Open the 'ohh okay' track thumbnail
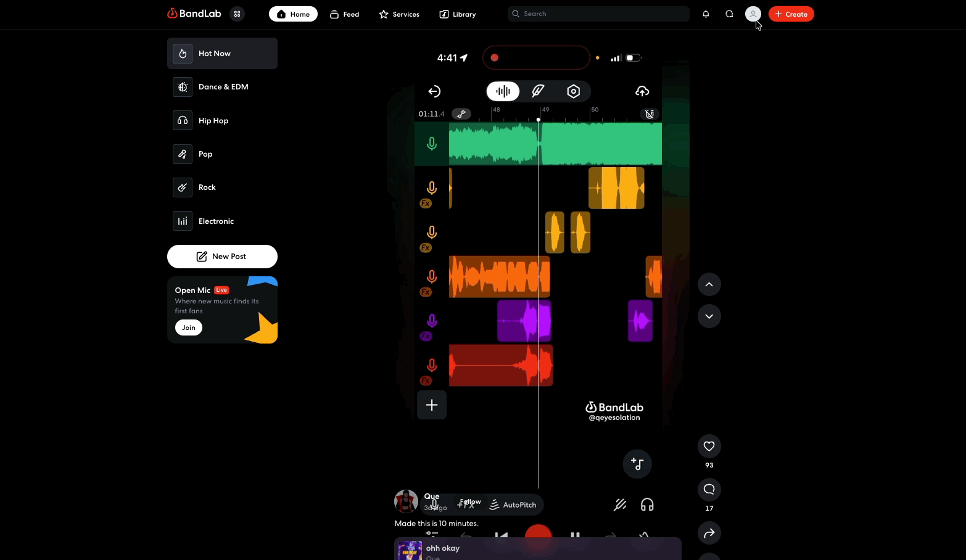Viewport: 966px width, 560px height. (x=410, y=551)
